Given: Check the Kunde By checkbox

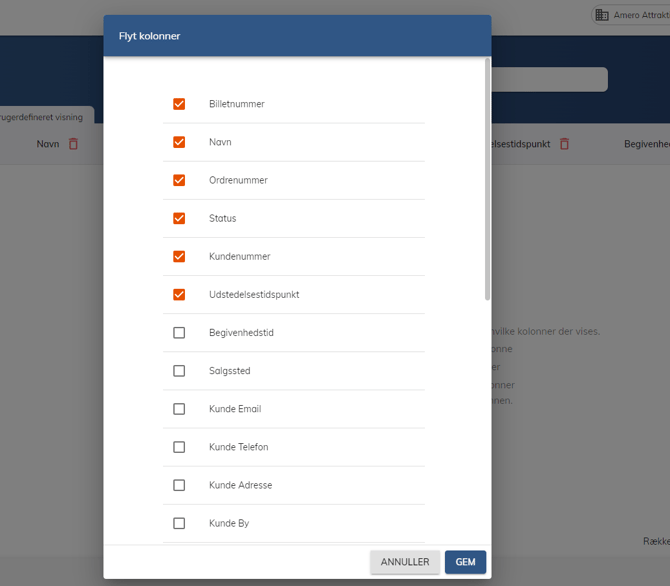Looking at the screenshot, I should (x=179, y=523).
